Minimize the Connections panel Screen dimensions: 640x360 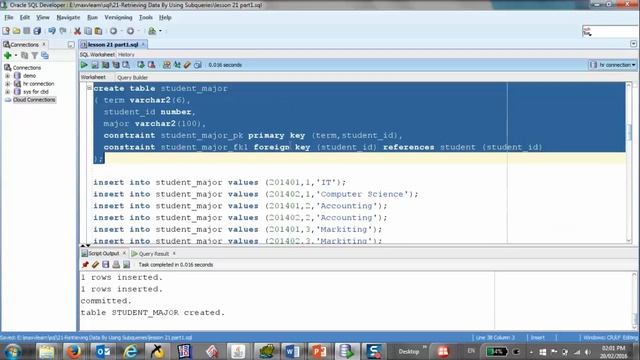coord(71,44)
